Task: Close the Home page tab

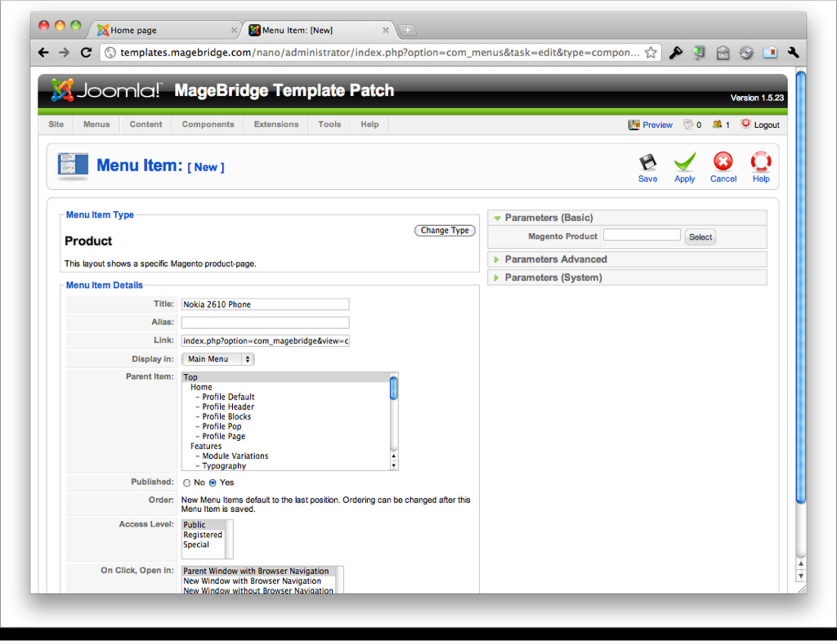Action: point(234,30)
